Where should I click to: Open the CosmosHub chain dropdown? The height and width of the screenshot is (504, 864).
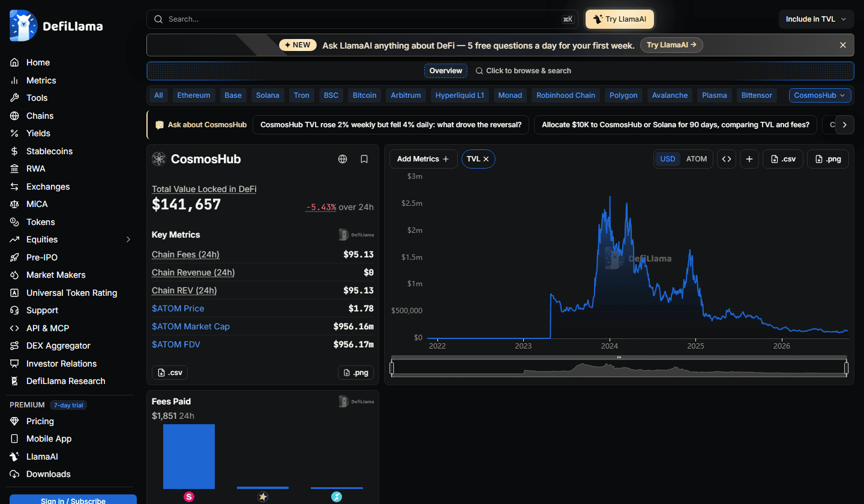point(820,95)
